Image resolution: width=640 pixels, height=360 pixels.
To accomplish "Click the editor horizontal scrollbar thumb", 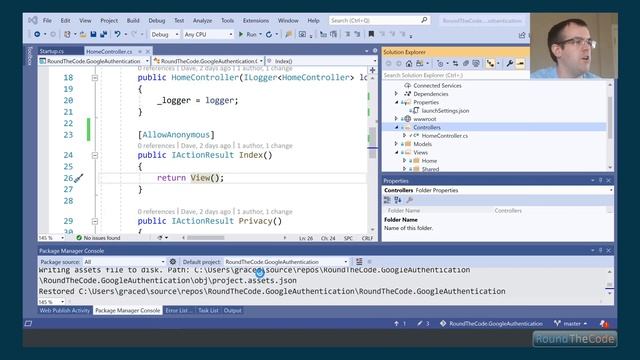I will (x=205, y=238).
